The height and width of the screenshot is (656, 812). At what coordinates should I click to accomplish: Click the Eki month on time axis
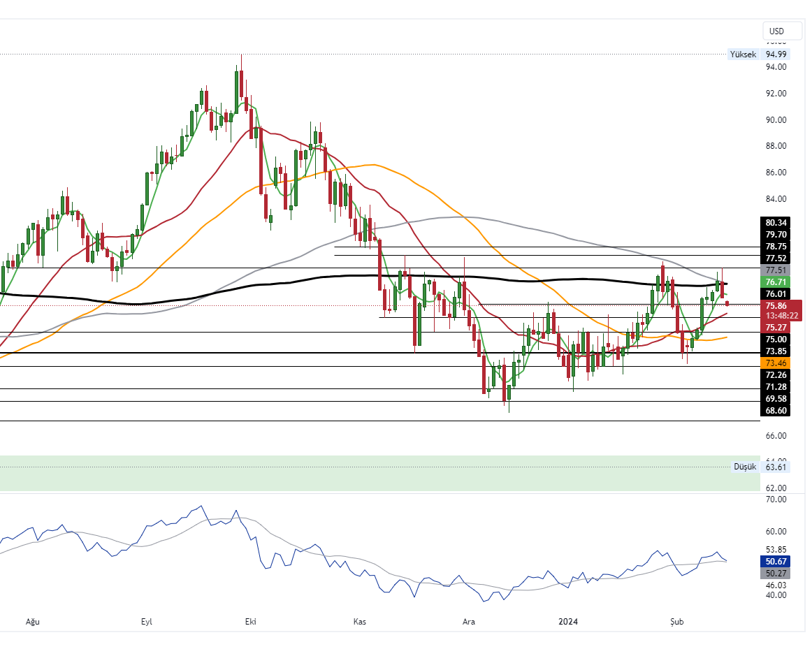coord(250,621)
